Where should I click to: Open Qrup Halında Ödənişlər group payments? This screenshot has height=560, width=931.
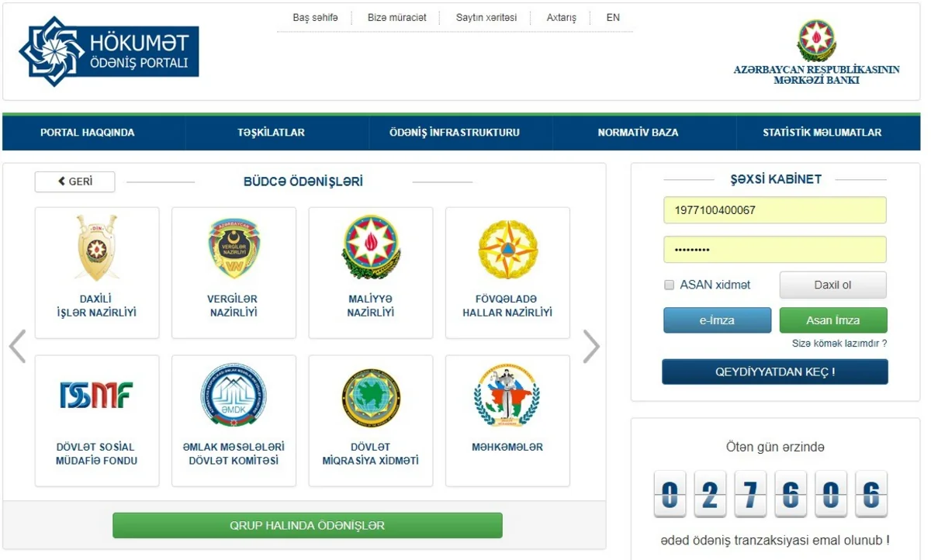tap(307, 525)
